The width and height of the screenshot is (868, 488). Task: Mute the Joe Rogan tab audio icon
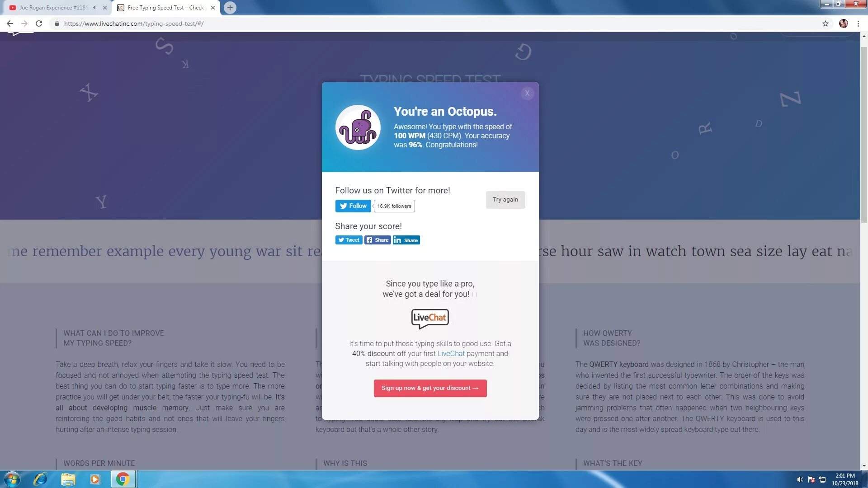(95, 8)
